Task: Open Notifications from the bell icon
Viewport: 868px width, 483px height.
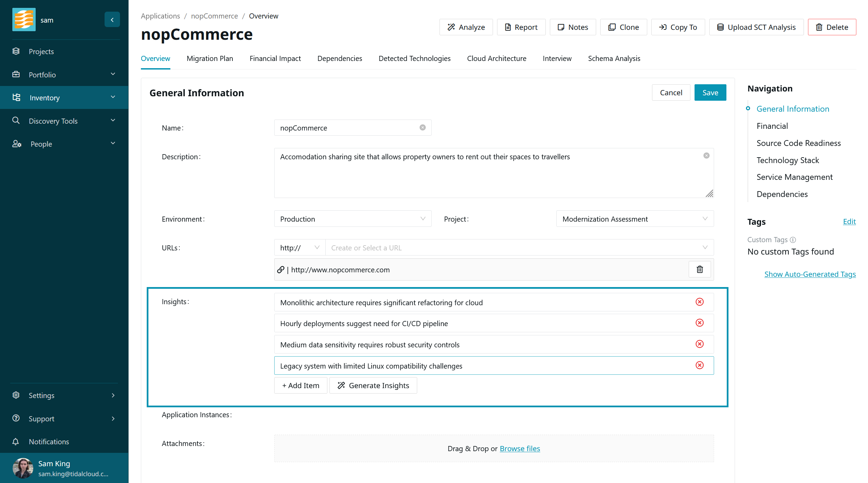Action: pyautogui.click(x=16, y=442)
